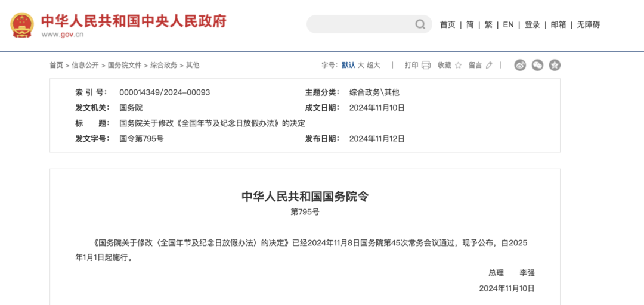
Task: Click the 主题分类 field label
Action: pyautogui.click(x=322, y=92)
